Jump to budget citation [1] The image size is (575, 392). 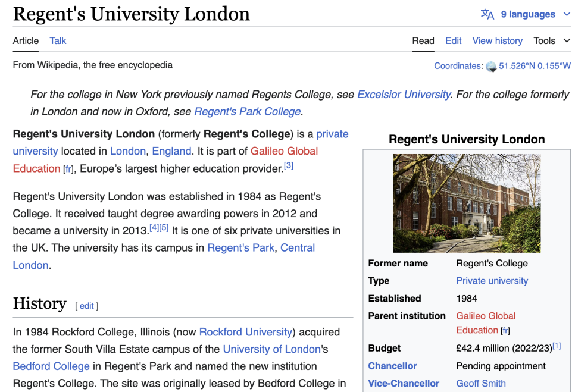(x=557, y=346)
